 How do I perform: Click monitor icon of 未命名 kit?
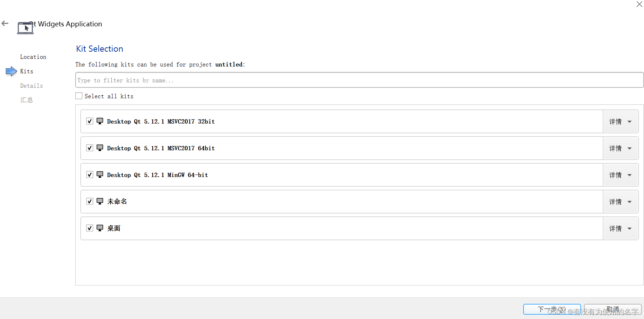[100, 201]
